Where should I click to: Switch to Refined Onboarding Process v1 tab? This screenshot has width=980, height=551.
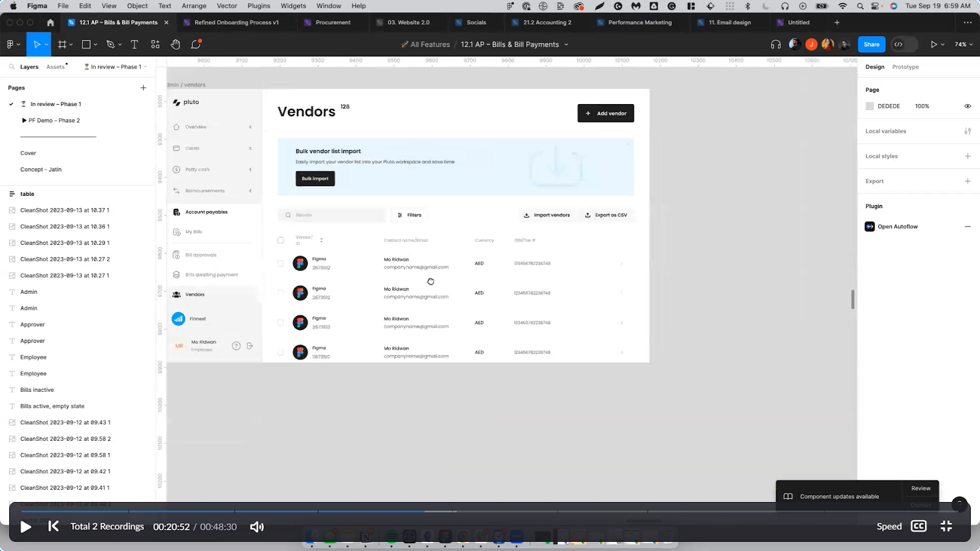tap(236, 22)
